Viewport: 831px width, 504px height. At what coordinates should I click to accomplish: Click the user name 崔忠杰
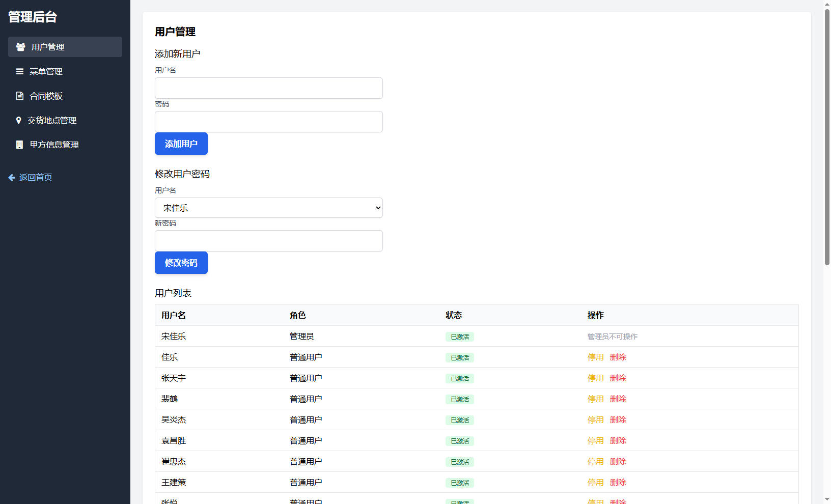[174, 462]
